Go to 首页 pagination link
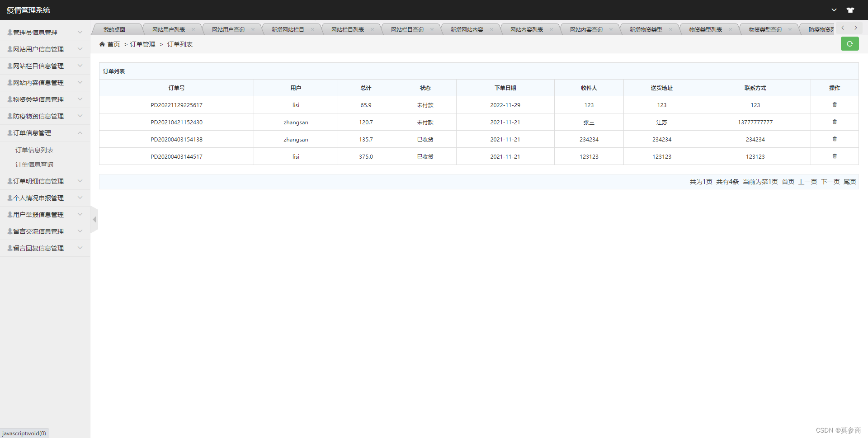The image size is (868, 438). pyautogui.click(x=788, y=182)
